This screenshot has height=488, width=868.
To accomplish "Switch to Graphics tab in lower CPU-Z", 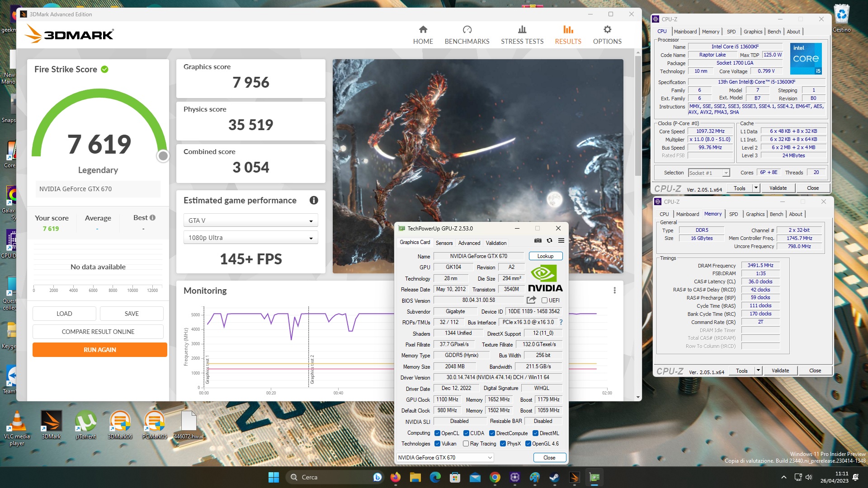I will pos(755,214).
